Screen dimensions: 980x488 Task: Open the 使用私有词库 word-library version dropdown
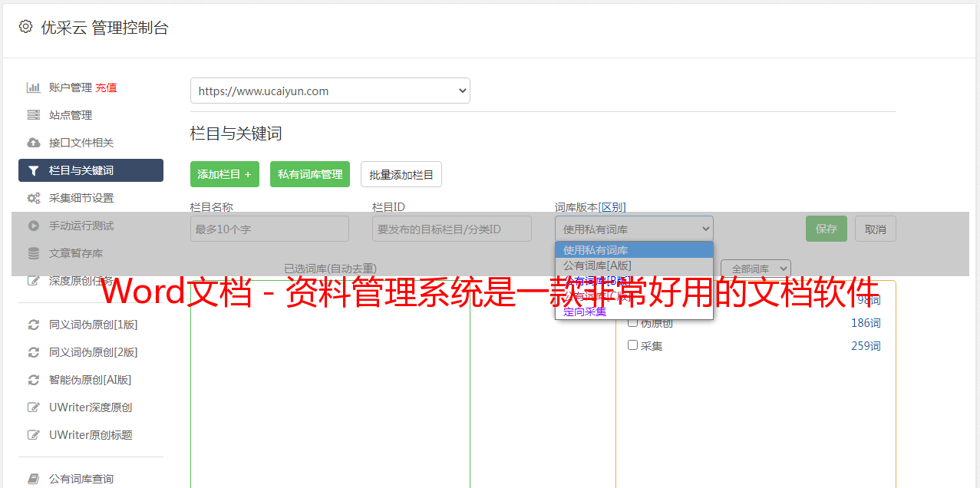point(634,229)
